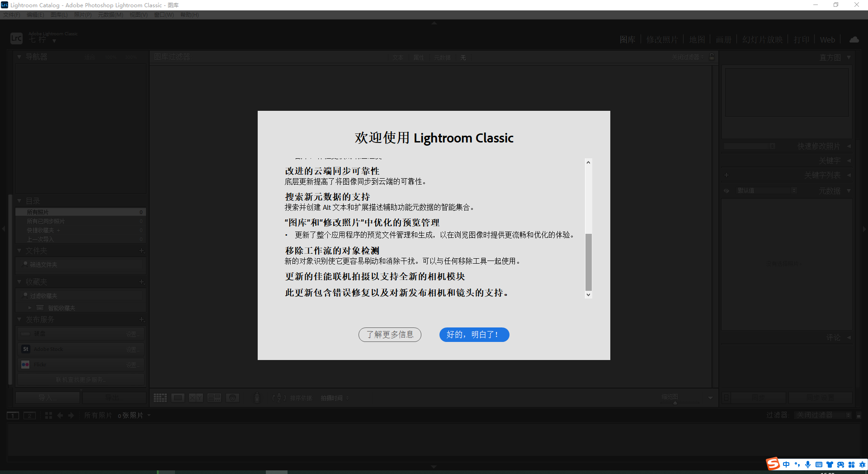Viewport: 868px width, 474px height.
Task: Select the 文本 text filter tab
Action: [x=398, y=57]
